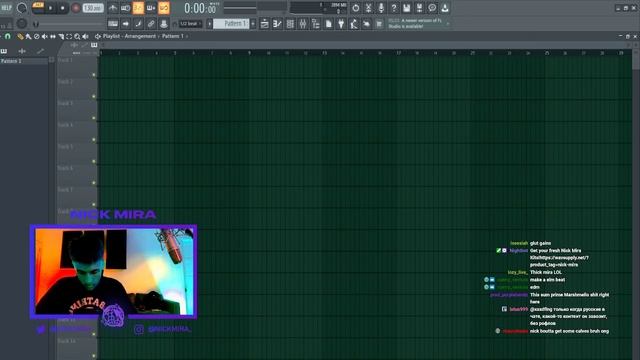Click the Save project disk icon

[x=407, y=8]
